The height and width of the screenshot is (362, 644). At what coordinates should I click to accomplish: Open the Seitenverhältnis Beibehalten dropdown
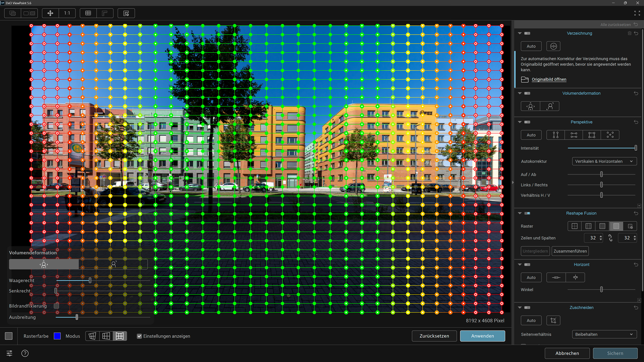coord(604,334)
